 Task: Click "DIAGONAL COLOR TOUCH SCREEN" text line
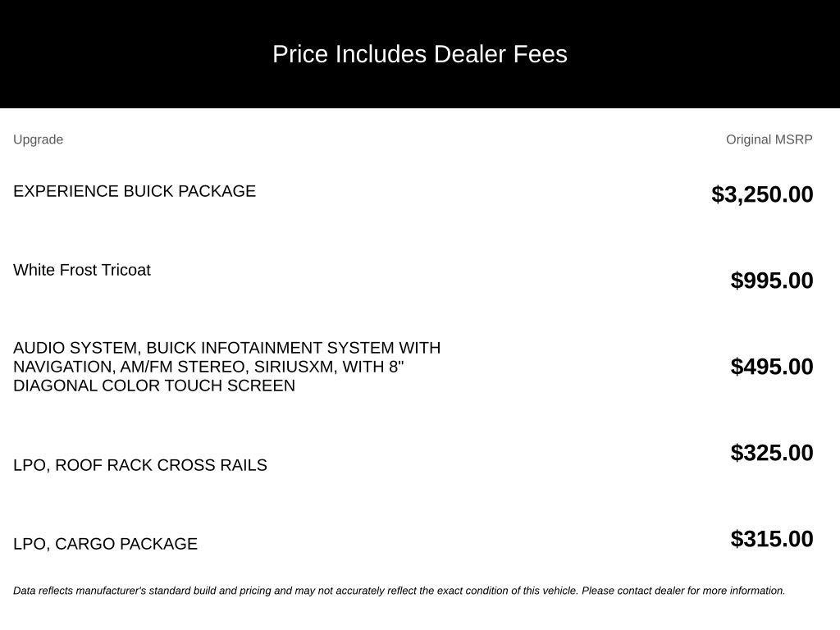coord(154,386)
